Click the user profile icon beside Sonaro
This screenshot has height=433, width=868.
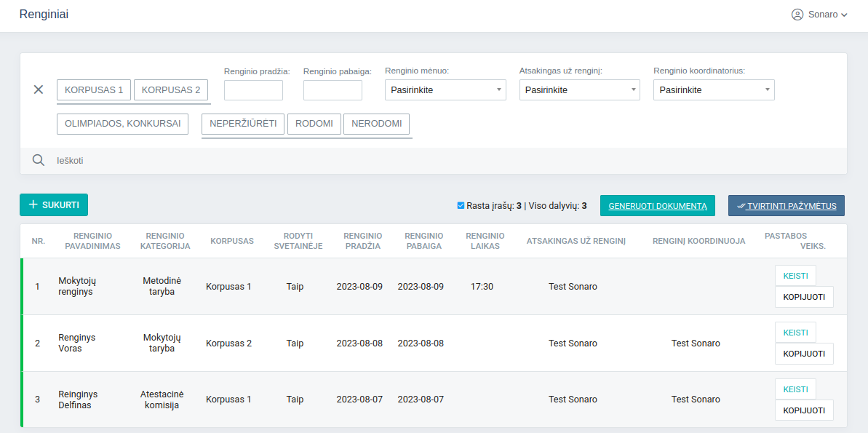tap(797, 15)
